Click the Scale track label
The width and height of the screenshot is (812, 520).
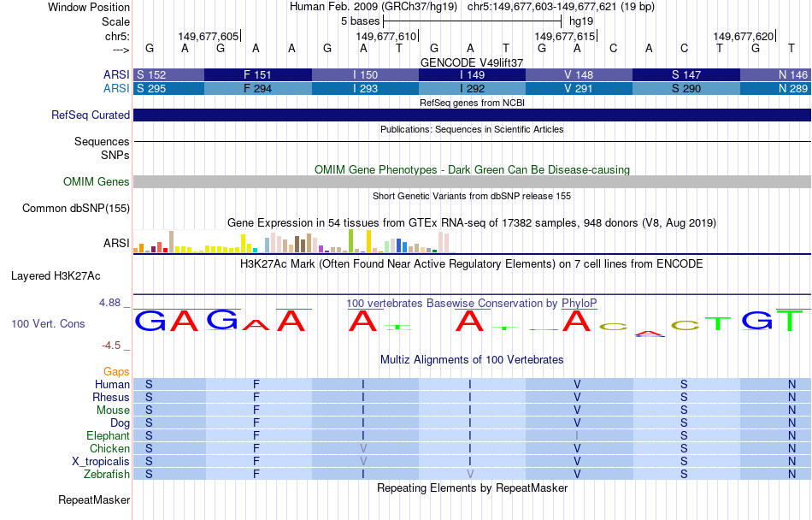[x=115, y=21]
